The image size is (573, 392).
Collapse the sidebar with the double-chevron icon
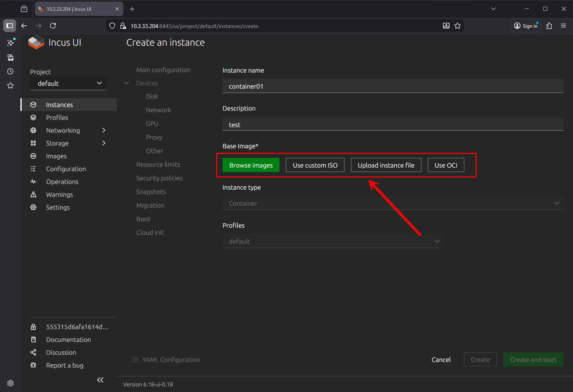pos(100,380)
